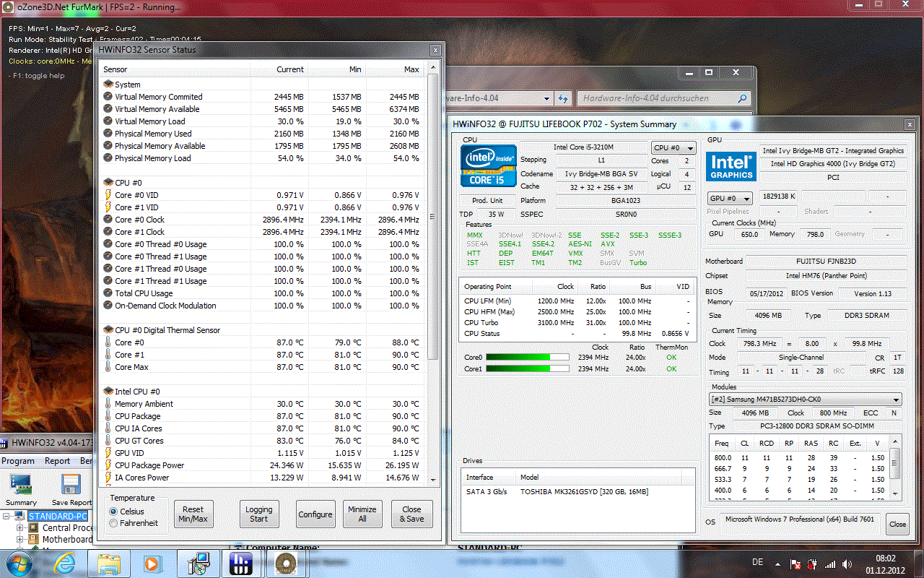Click the Configure button in Sensor Status

click(x=315, y=514)
